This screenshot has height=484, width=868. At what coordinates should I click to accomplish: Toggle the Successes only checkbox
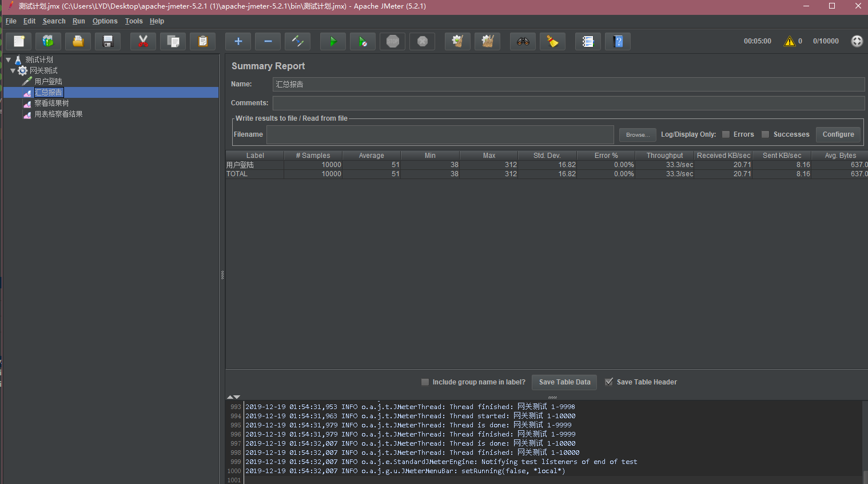coord(765,134)
